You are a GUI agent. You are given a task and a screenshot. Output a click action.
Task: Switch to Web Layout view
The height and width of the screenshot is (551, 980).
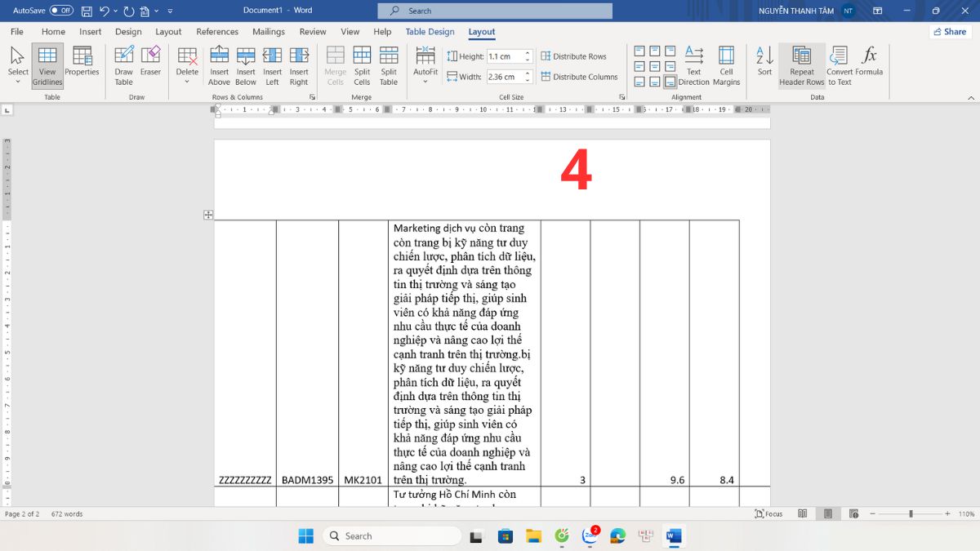[854, 514]
